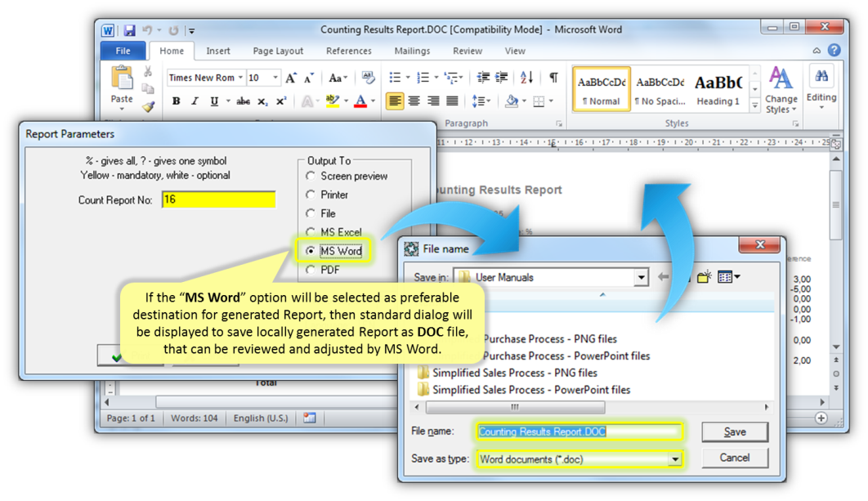Decrease paragraph indent
Screen dimensions: 868x501
coord(483,78)
